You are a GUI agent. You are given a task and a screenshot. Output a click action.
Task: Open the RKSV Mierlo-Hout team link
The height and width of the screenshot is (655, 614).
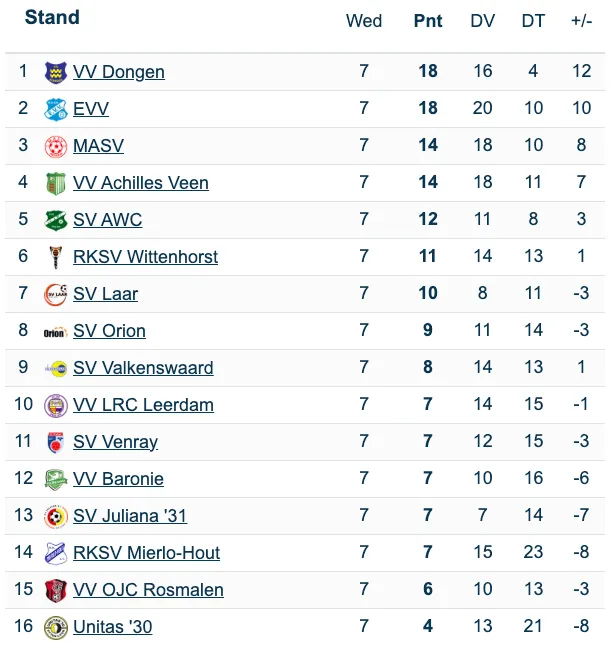[146, 553]
